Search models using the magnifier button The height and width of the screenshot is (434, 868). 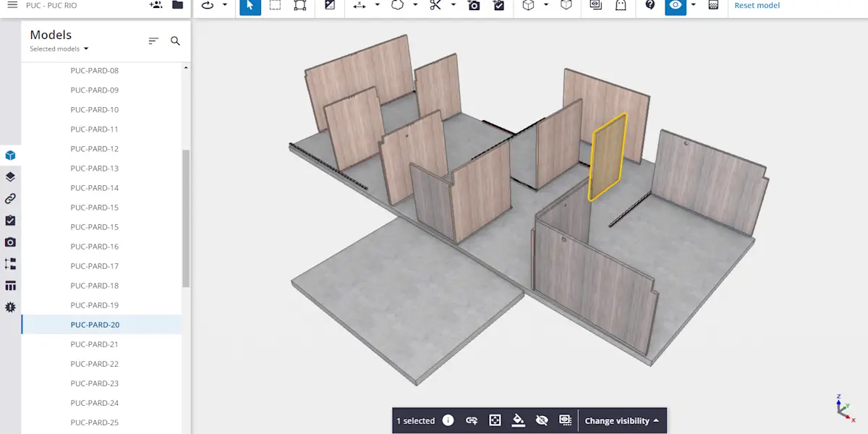tap(175, 41)
